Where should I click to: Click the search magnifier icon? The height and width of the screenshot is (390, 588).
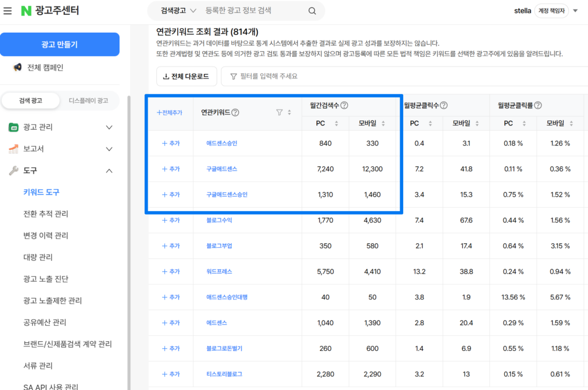[x=312, y=11]
